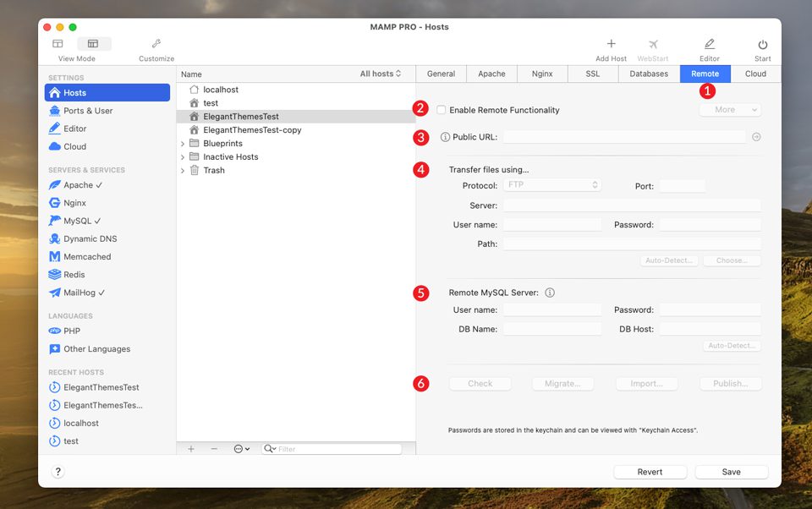
Task: Click the Save button
Action: click(731, 471)
